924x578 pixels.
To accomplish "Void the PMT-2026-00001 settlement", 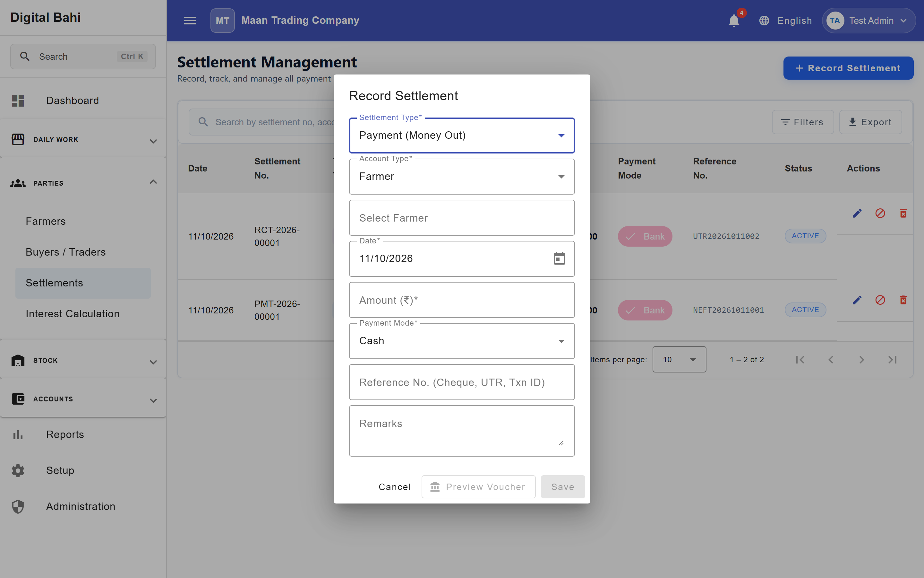I will pos(880,300).
